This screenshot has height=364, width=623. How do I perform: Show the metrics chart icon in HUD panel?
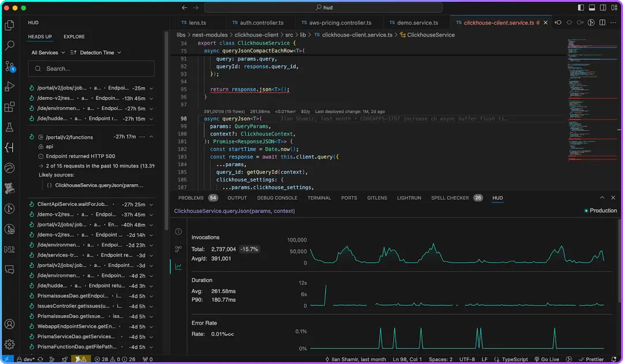point(178,266)
